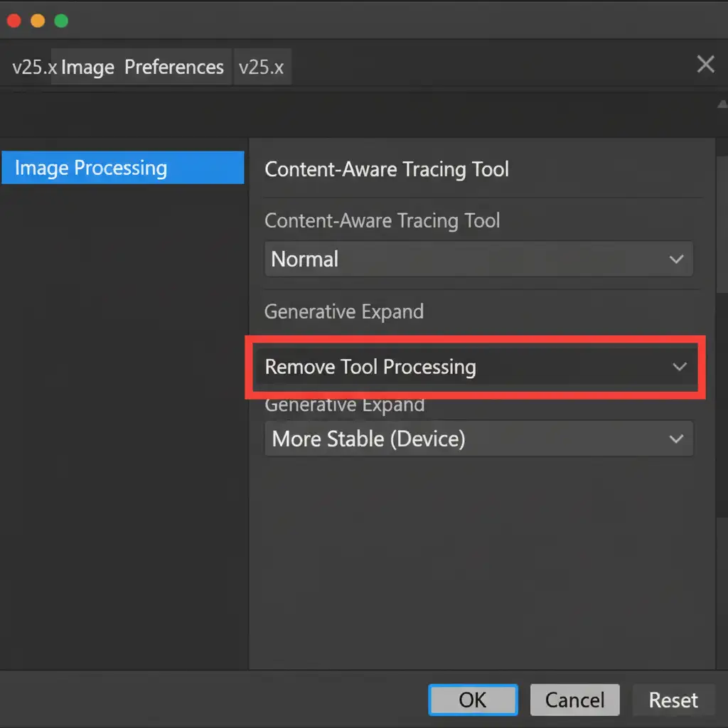This screenshot has height=728, width=728.
Task: Click the red close window button
Action: 14,21
